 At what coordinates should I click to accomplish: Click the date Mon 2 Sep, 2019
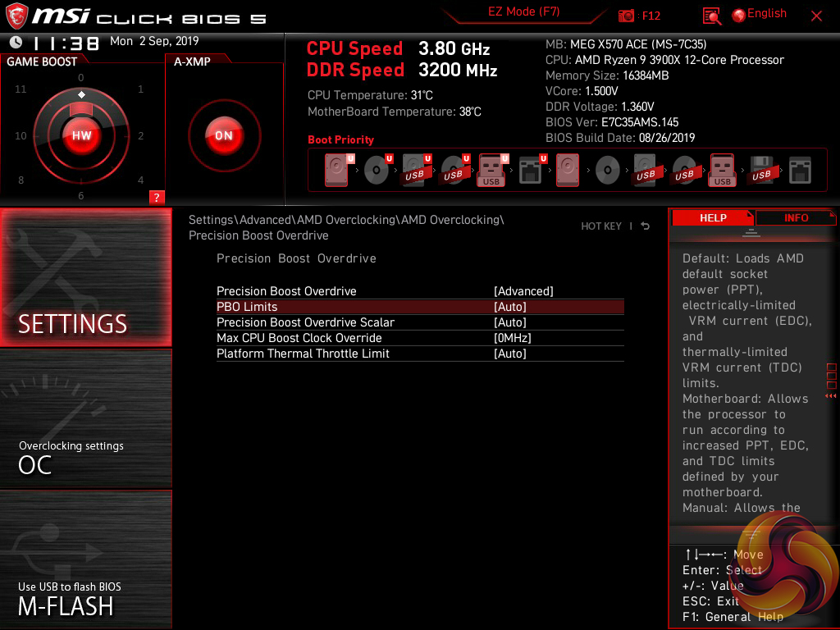coord(154,41)
